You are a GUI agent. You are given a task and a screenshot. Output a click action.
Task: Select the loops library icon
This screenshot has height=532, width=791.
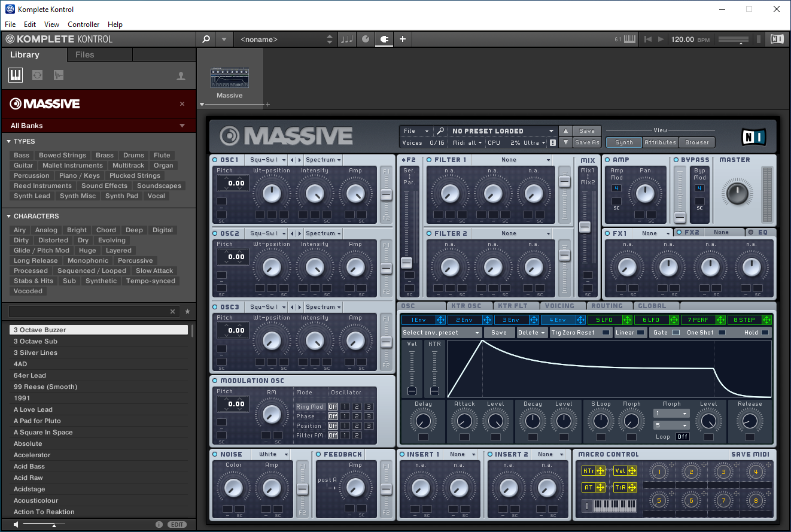coord(37,75)
